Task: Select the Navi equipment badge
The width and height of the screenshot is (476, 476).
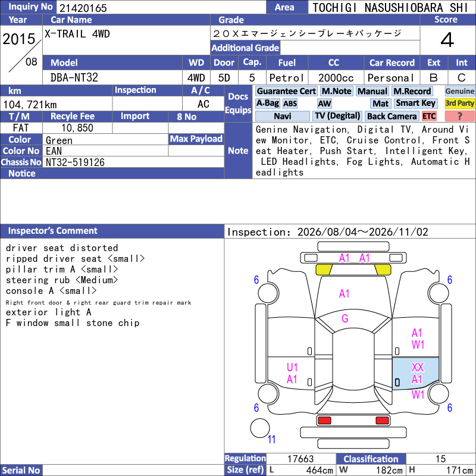Action: pos(282,116)
